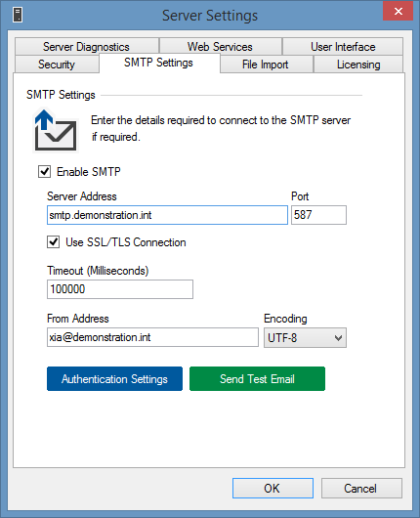Open the Web Services tab
Screen dimensions: 420x518
[220, 47]
